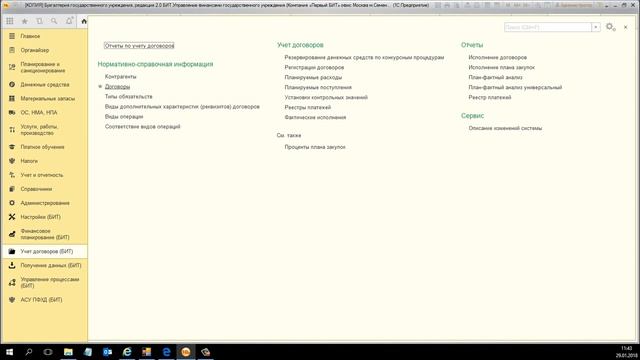
Task: Open Виды дополнительных характеристик договоров link
Action: tap(182, 107)
